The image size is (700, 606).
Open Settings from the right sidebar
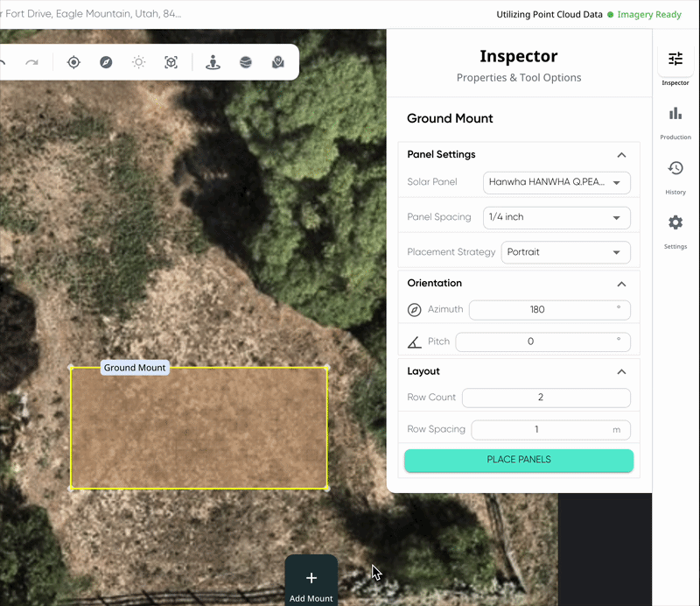[x=675, y=230]
